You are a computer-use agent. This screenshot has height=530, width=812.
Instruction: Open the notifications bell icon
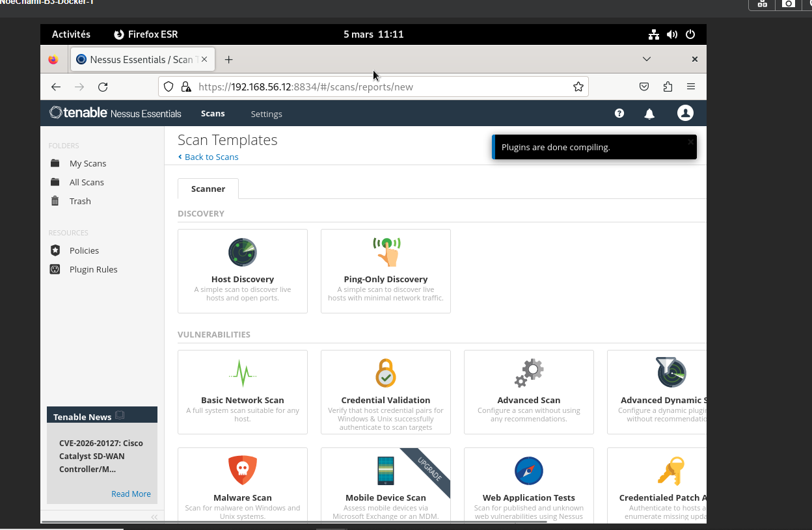coord(649,114)
